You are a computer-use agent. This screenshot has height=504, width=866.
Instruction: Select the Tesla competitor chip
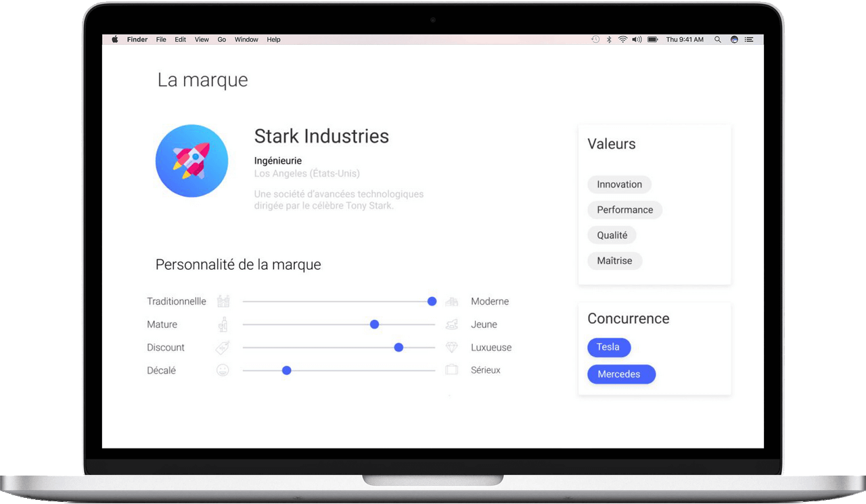[608, 347]
